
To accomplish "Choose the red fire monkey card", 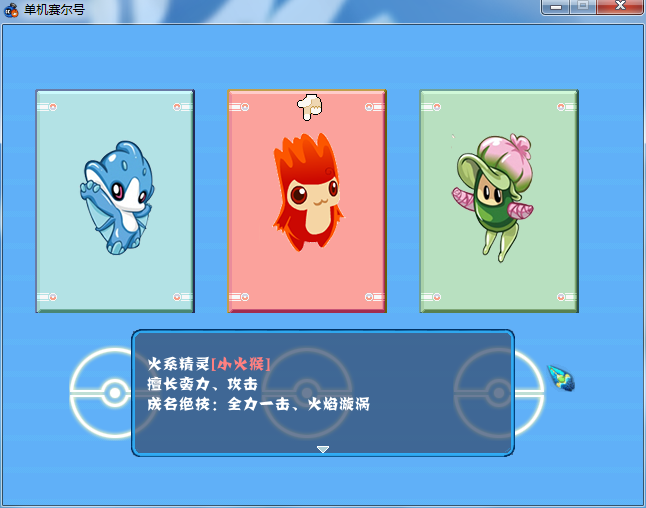I will (307, 201).
